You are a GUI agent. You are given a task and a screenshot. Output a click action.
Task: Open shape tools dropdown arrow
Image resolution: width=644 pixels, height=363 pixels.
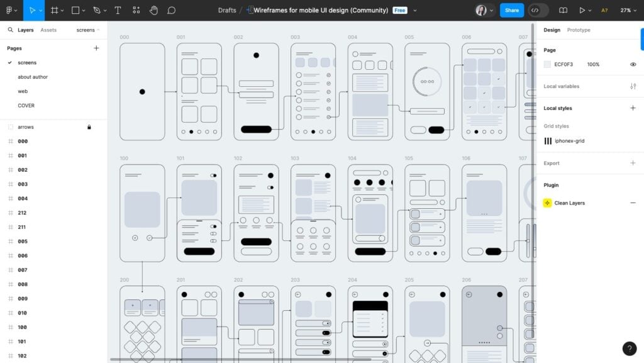84,11
